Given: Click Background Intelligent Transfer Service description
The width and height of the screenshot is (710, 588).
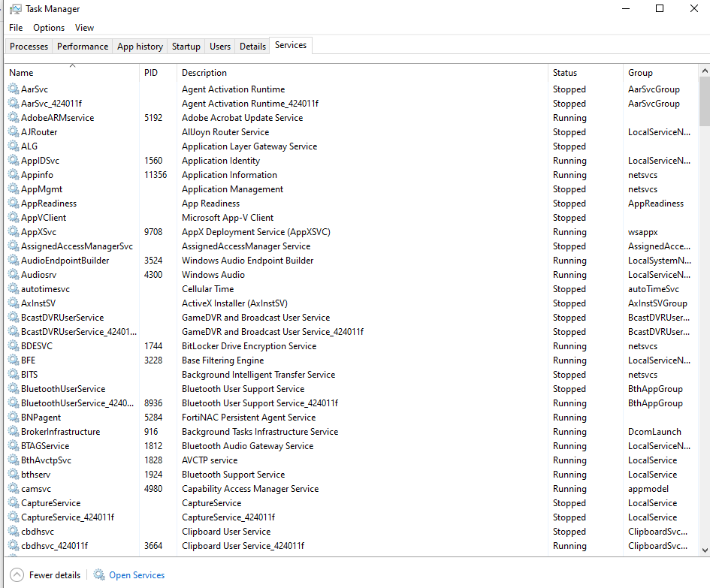Looking at the screenshot, I should [x=258, y=374].
